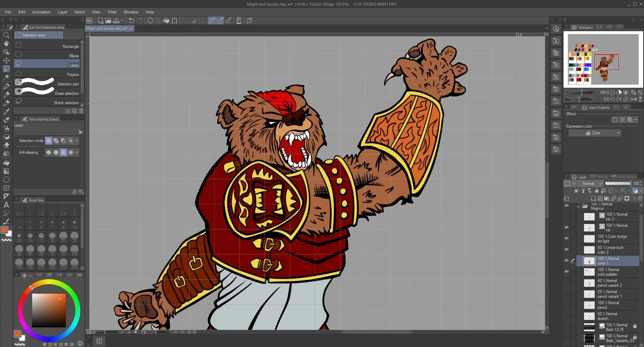Open the Anti-aliasing options dropdown

pyautogui.click(x=76, y=152)
